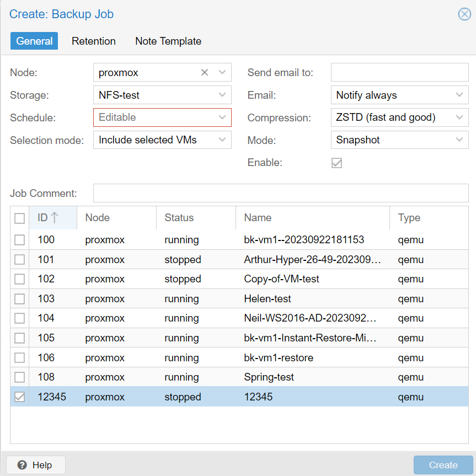476x476 pixels.
Task: Click the Send email to input field
Action: (399, 72)
